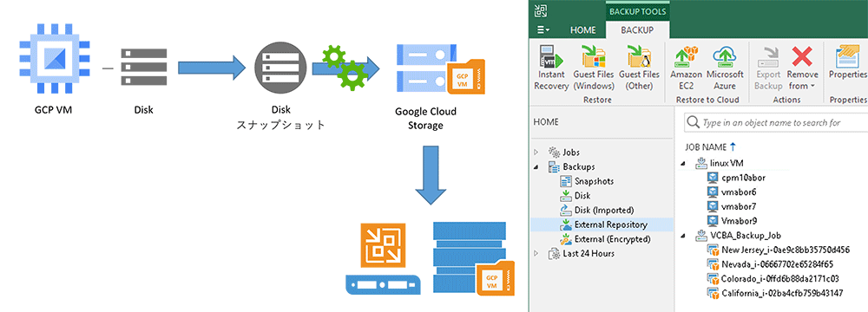The width and height of the screenshot is (868, 312).
Task: Expand the Last 24 Hours node
Action: pyautogui.click(x=536, y=253)
